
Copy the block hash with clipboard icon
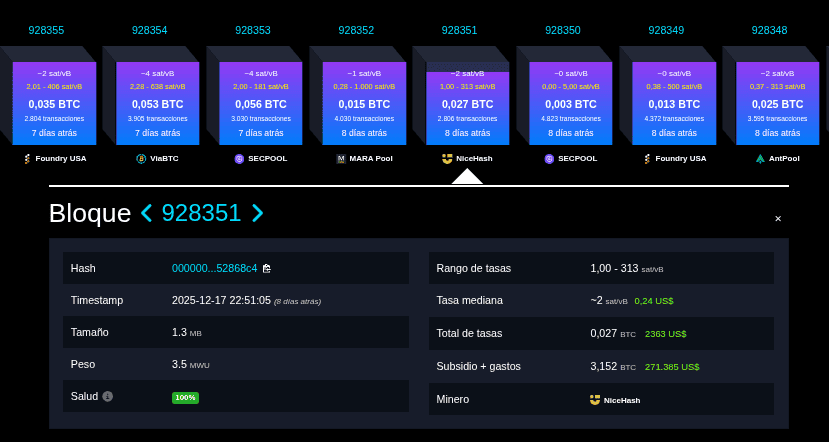coord(267,268)
